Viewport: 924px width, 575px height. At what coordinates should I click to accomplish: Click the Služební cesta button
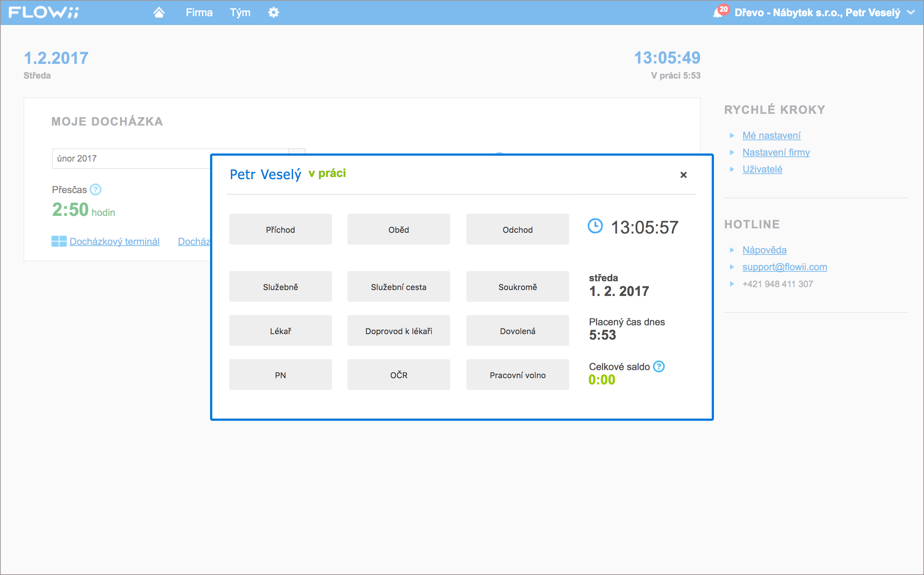point(398,287)
